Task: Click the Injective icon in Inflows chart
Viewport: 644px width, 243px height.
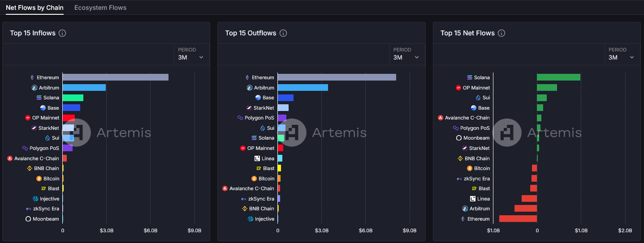Action: click(x=35, y=199)
